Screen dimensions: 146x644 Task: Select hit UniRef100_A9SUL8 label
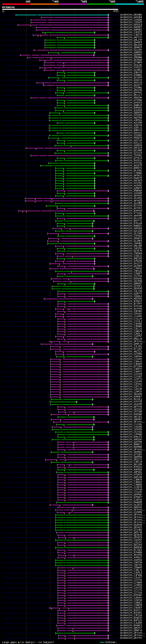(131, 25)
